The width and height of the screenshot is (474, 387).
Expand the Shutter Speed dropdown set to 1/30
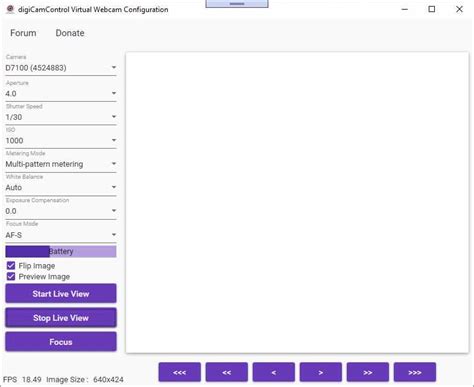[x=61, y=117]
